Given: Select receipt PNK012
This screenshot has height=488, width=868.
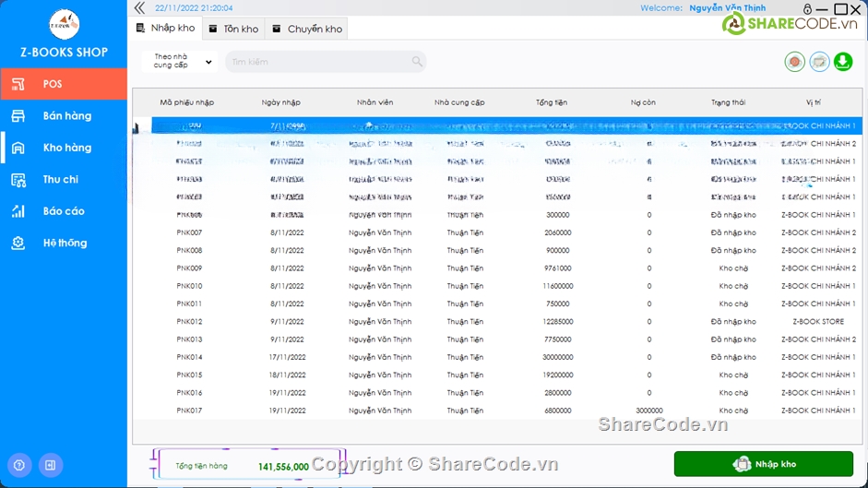Looking at the screenshot, I should [x=189, y=321].
